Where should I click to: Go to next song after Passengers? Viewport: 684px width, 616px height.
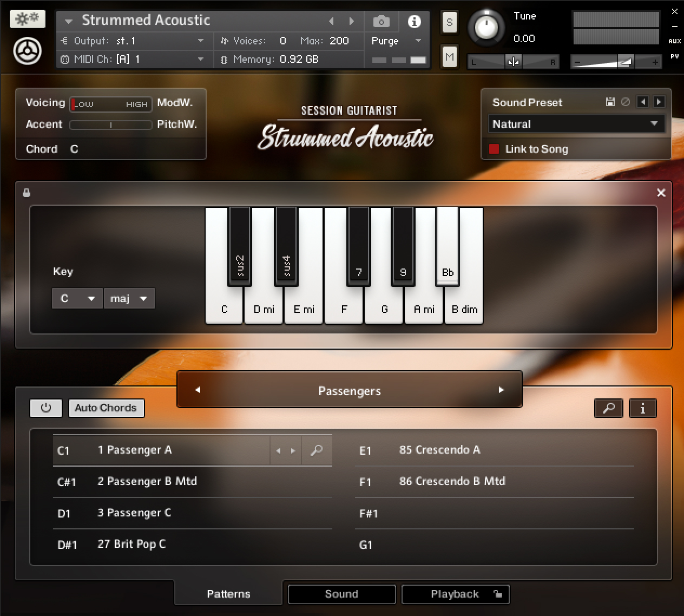(501, 390)
